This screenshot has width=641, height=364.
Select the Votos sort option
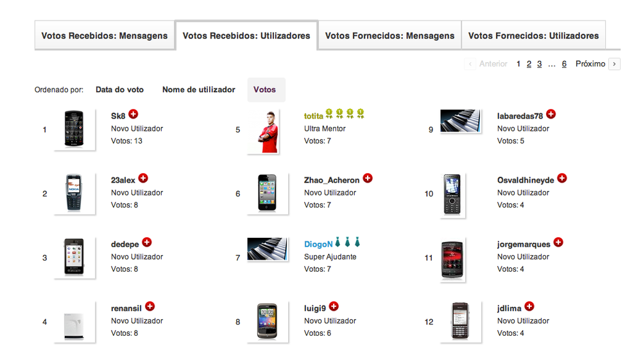pos(265,90)
